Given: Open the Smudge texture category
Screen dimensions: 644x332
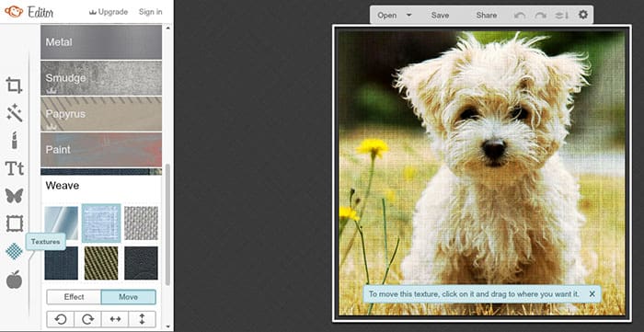Looking at the screenshot, I should tap(101, 78).
